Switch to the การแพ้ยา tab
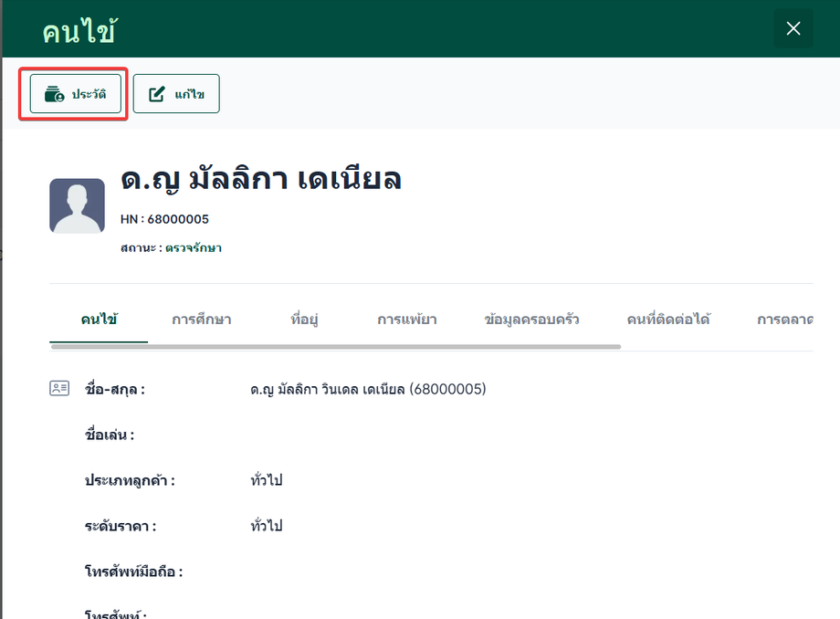 pyautogui.click(x=407, y=320)
